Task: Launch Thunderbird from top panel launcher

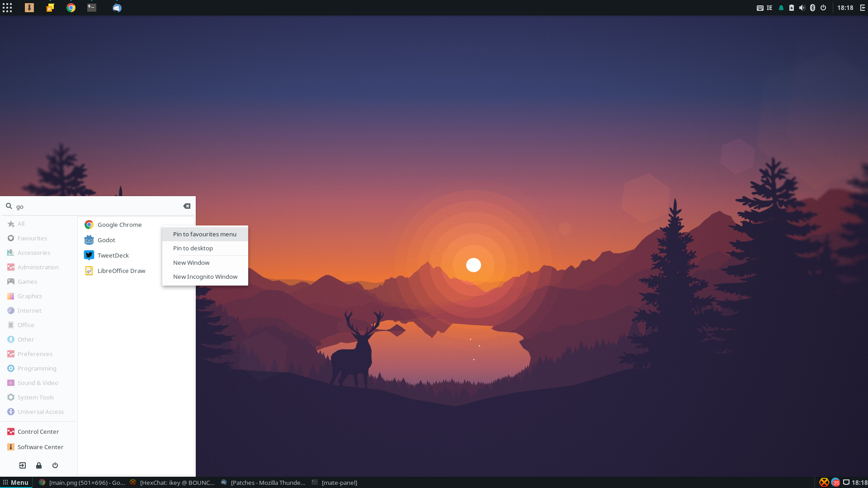Action: 117,8
